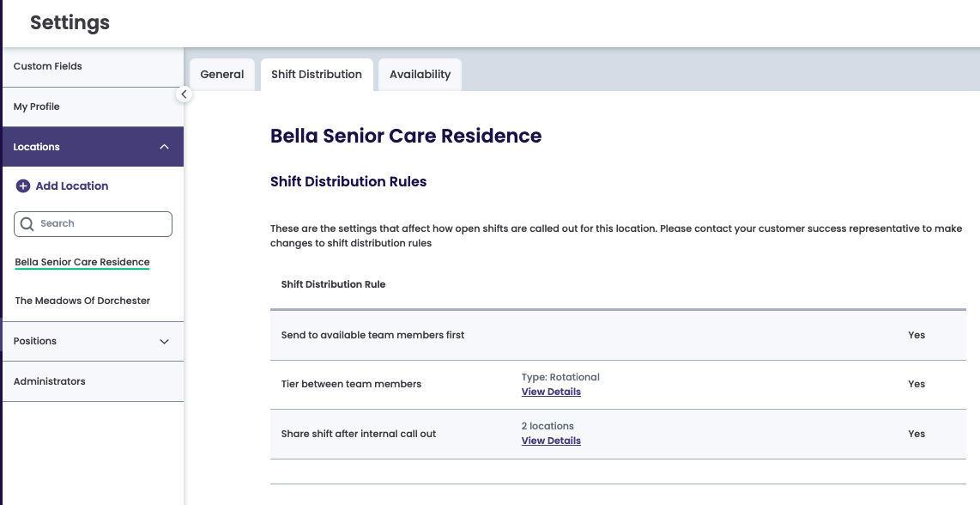Open the General tab
The height and width of the screenshot is (505, 980).
[x=222, y=75]
